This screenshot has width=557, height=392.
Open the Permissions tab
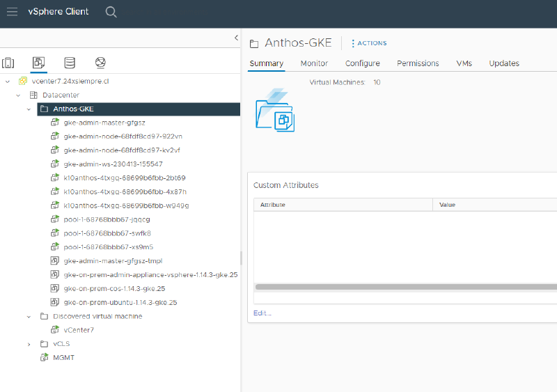click(x=418, y=63)
